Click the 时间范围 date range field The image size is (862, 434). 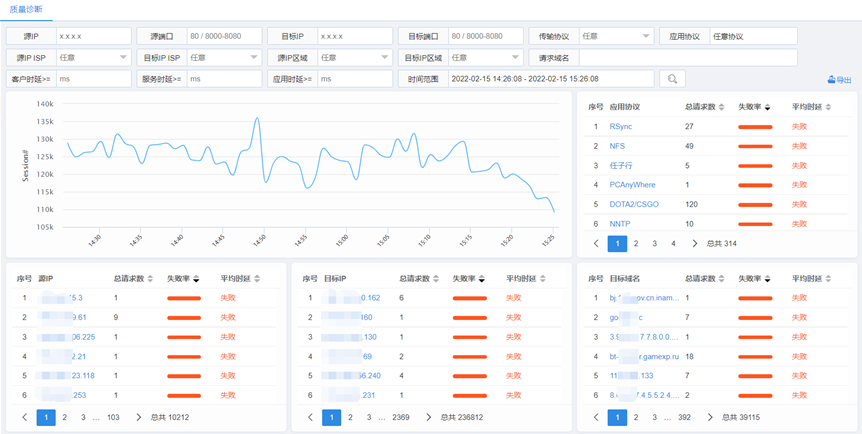(550, 78)
